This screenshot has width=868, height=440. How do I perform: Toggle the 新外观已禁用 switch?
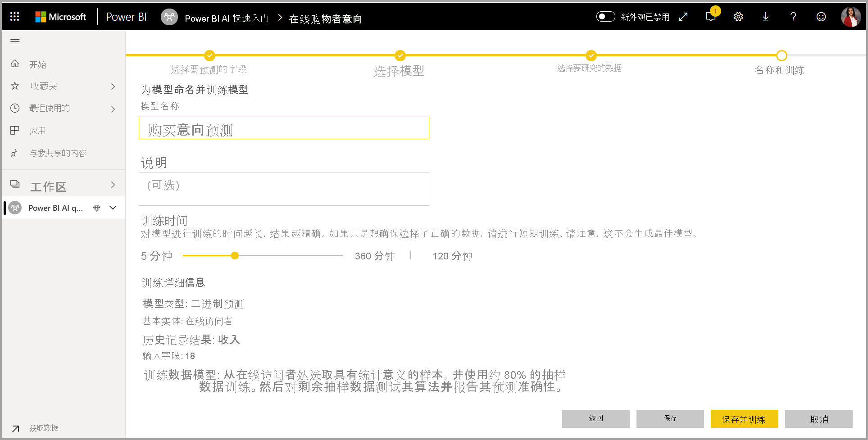click(x=605, y=17)
